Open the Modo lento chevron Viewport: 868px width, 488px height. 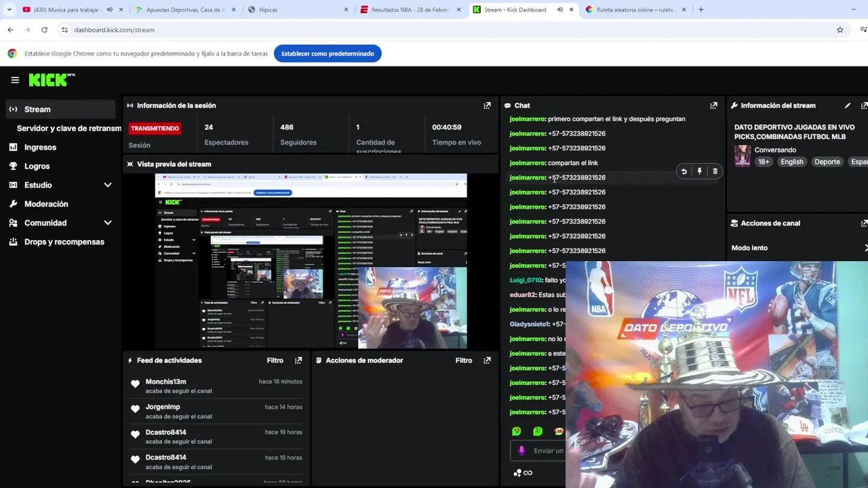[x=865, y=248]
